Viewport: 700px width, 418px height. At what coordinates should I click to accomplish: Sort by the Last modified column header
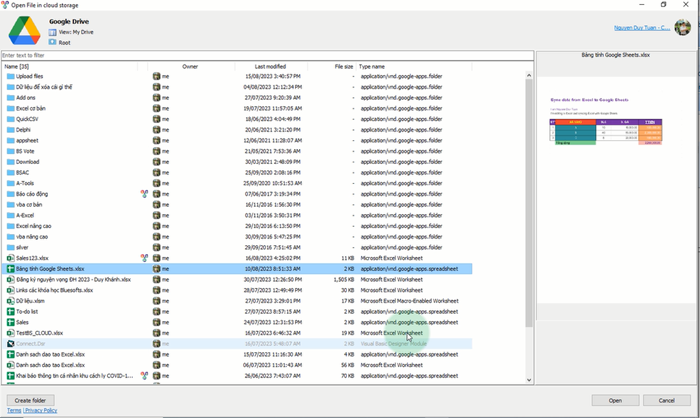click(270, 67)
